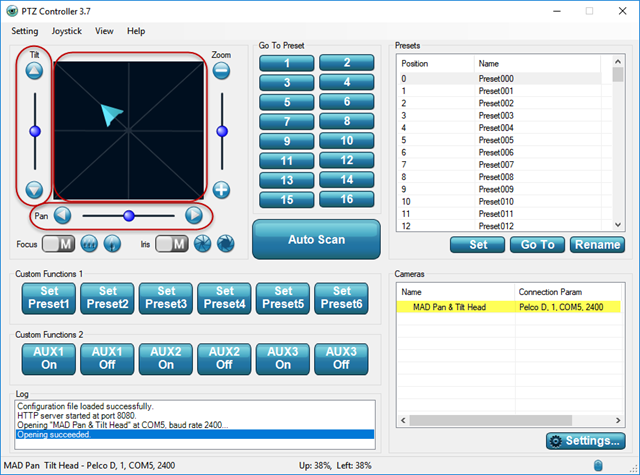Viewport: 640px width, 475px height.
Task: Click the Name column header in Cameras
Action: [455, 292]
